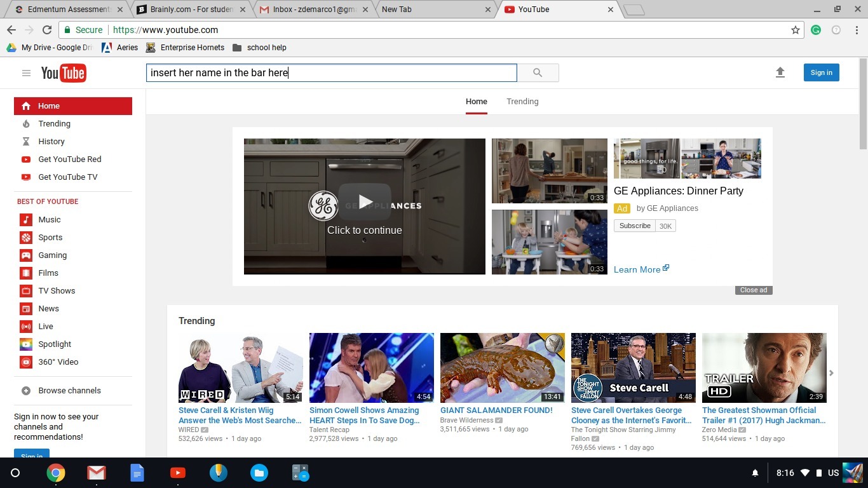Screen dimensions: 868x488
Task: Open the YouTube hamburger guide menu
Action: click(x=26, y=73)
